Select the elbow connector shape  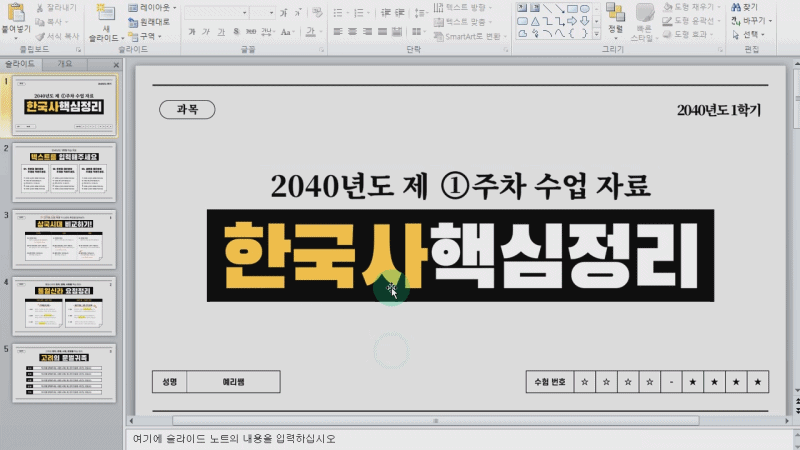pos(547,21)
